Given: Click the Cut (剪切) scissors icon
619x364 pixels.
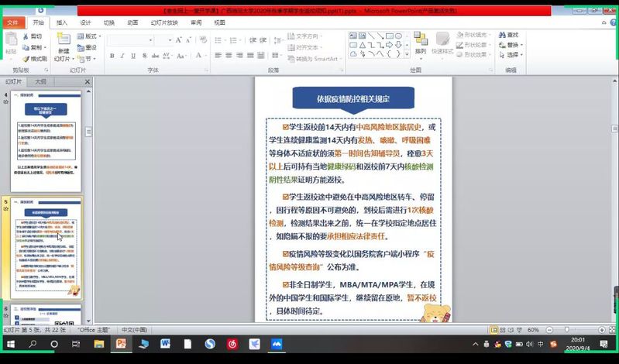Looking at the screenshot, I should tap(26, 36).
